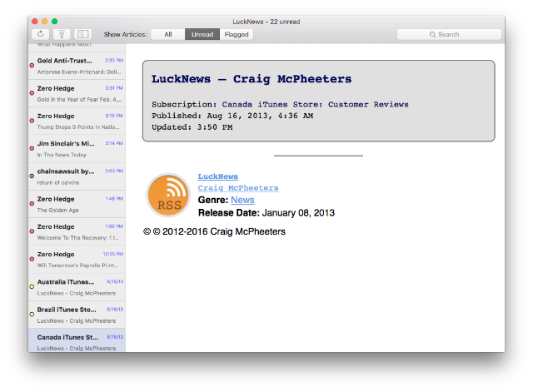The width and height of the screenshot is (533, 392).
Task: Click yellow dot on Brazil iTunes row
Action: coord(32,315)
